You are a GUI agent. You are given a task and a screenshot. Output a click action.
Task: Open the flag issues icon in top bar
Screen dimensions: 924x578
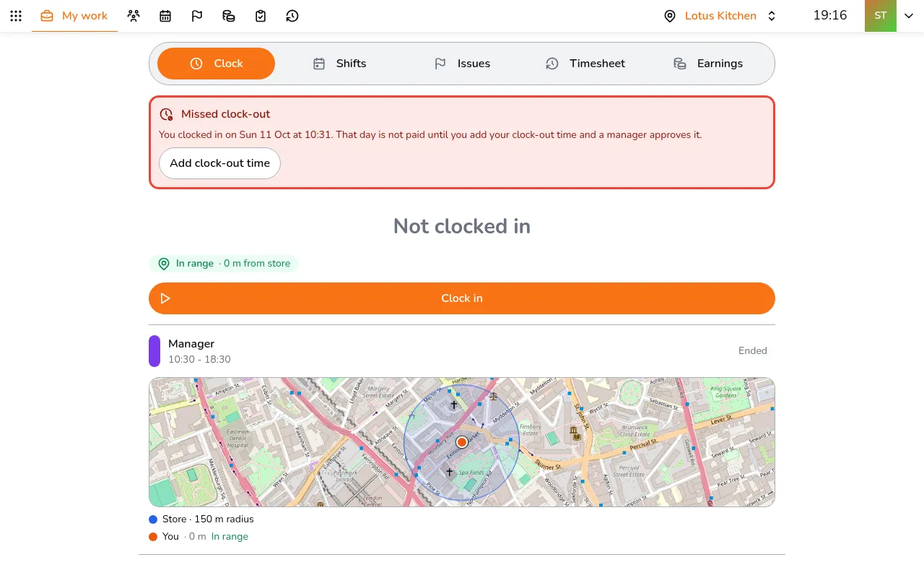[197, 16]
